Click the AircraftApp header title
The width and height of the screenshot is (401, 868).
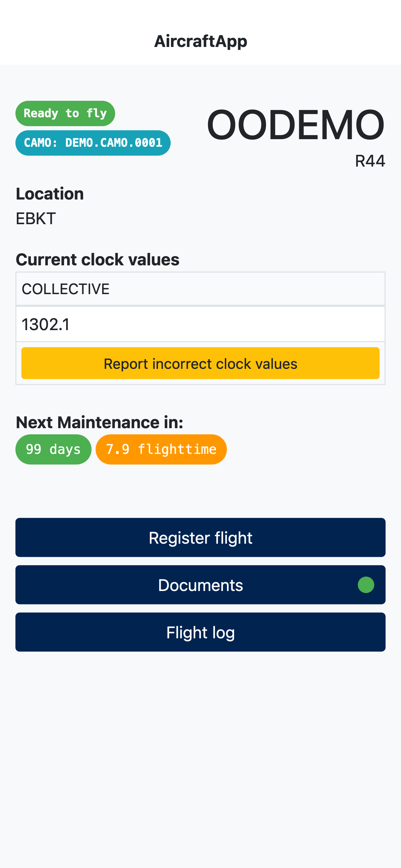(x=200, y=41)
